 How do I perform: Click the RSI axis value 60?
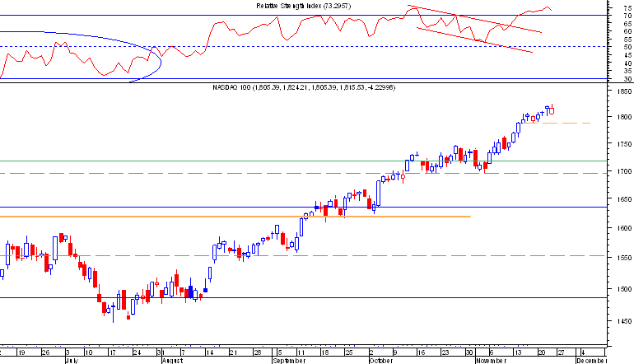pos(627,31)
